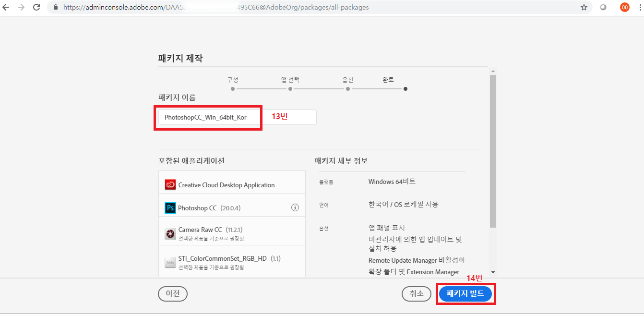This screenshot has height=316, width=644.
Task: Click the 이전 button
Action: tap(173, 294)
